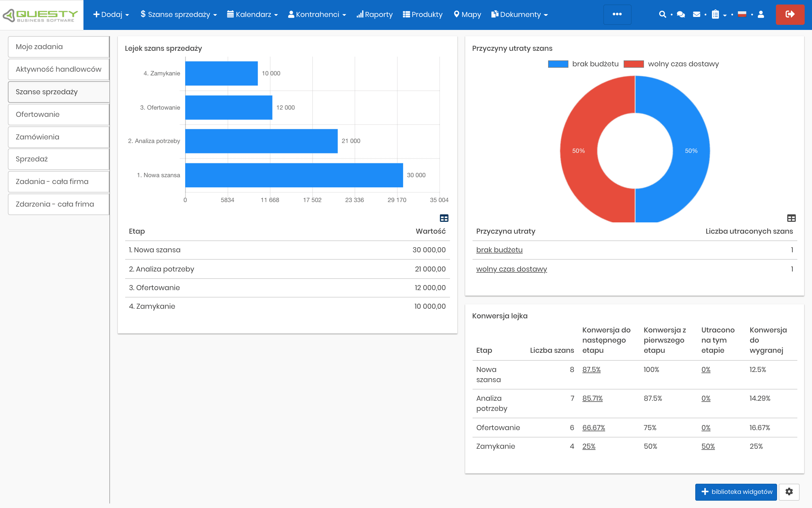Click the 85.71% conversion link

[x=592, y=398]
